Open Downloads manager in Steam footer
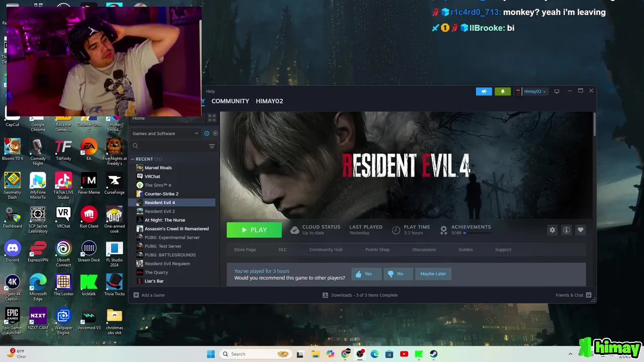The height and width of the screenshot is (362, 644). [360, 295]
